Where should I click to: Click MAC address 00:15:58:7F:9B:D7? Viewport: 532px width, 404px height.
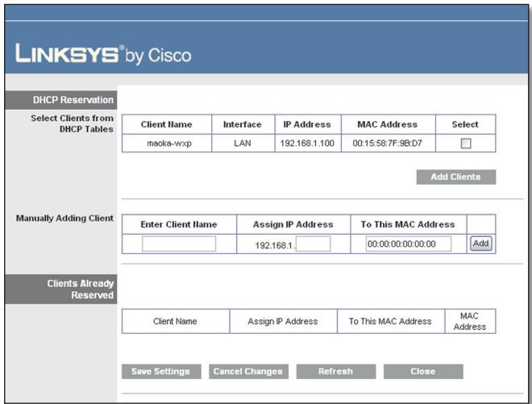(x=387, y=144)
